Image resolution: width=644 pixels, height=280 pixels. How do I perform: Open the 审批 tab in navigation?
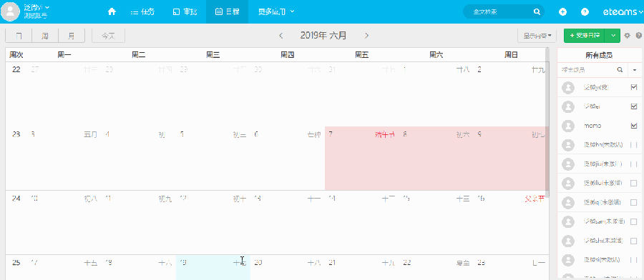(185, 12)
